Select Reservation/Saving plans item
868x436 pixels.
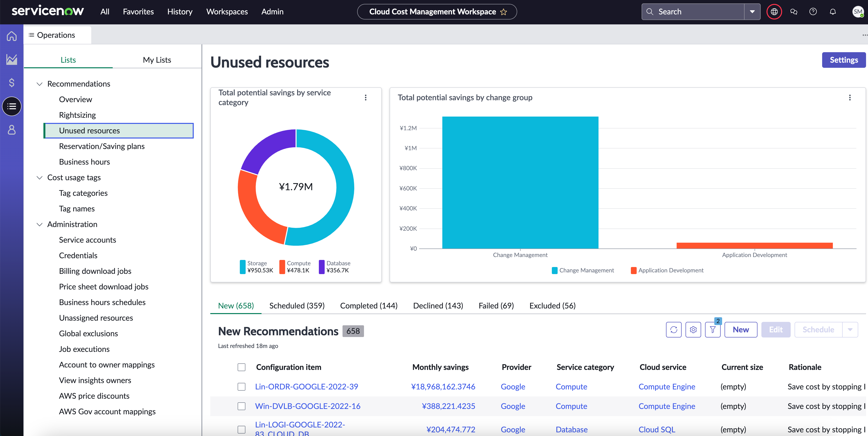pyautogui.click(x=102, y=146)
